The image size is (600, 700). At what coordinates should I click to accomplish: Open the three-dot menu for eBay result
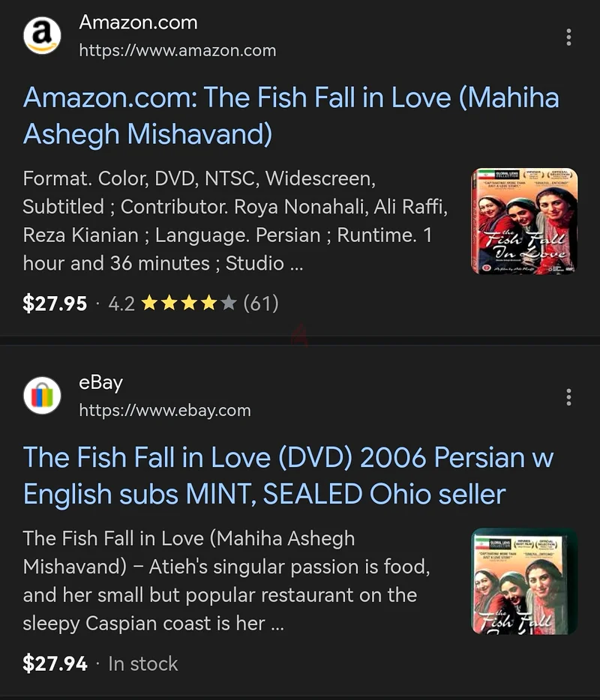click(568, 397)
